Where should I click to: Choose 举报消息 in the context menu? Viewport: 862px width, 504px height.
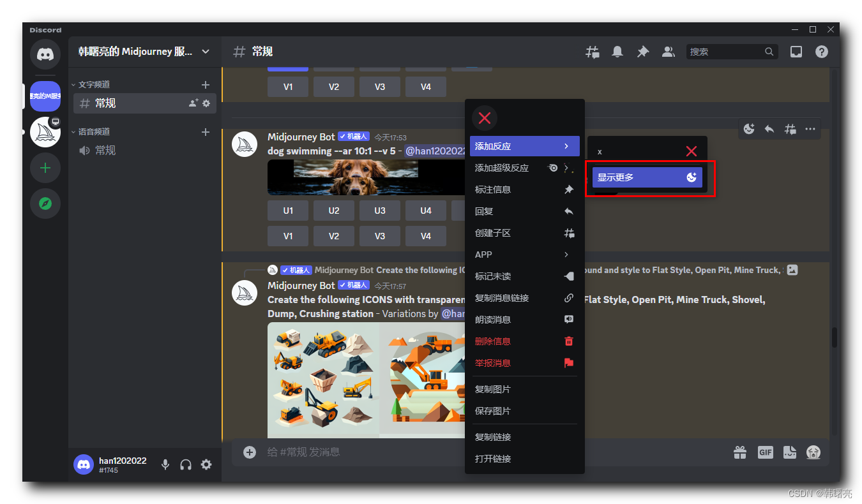point(525,363)
